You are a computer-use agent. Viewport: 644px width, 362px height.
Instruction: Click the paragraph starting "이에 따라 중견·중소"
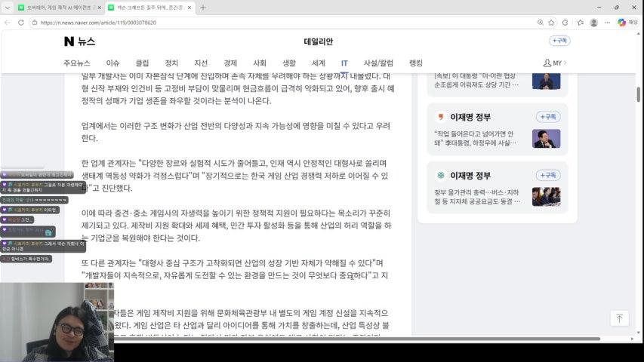(x=236, y=225)
